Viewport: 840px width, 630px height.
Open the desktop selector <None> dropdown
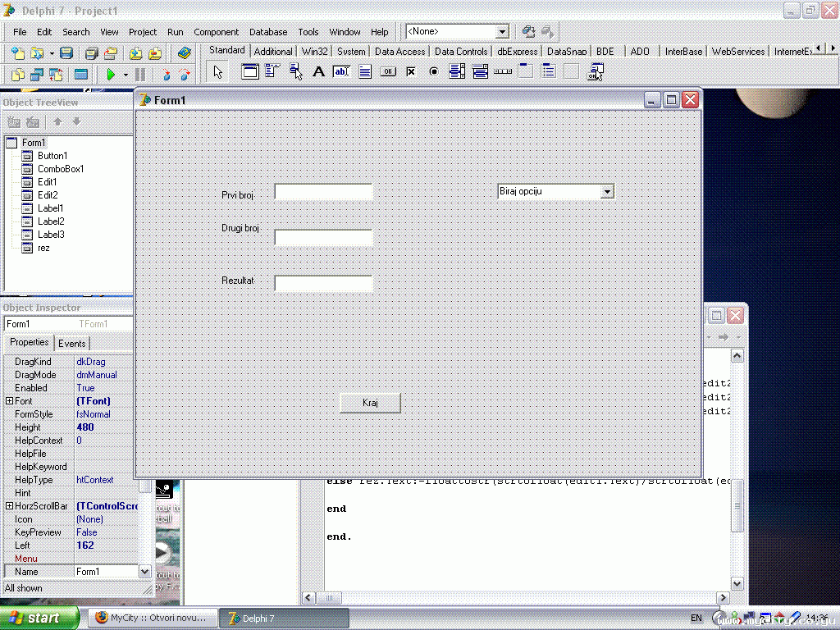tap(502, 32)
